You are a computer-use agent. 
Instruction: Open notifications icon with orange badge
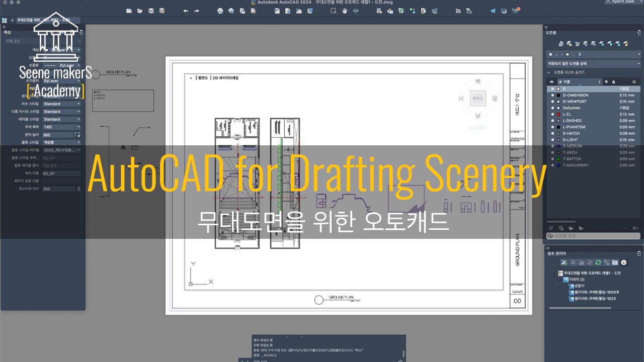(515, 10)
